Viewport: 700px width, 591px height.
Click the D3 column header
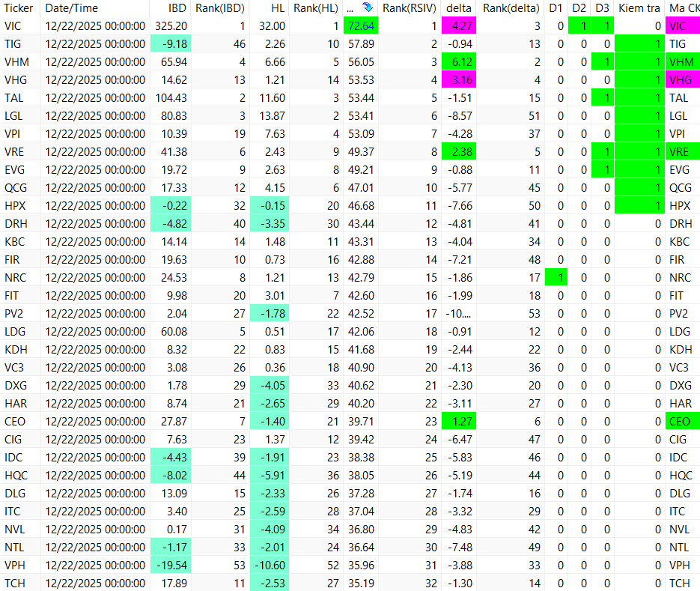point(602,8)
